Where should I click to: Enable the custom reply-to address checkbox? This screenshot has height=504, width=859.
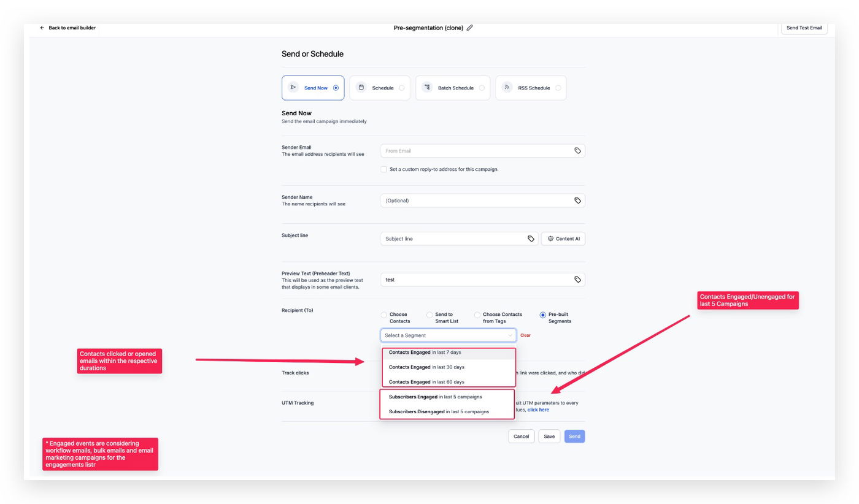tap(384, 169)
